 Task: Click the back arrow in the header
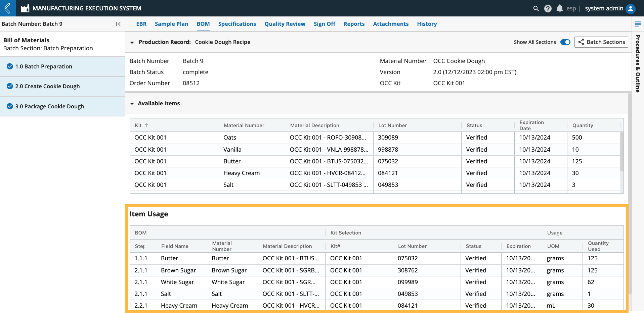coord(8,8)
